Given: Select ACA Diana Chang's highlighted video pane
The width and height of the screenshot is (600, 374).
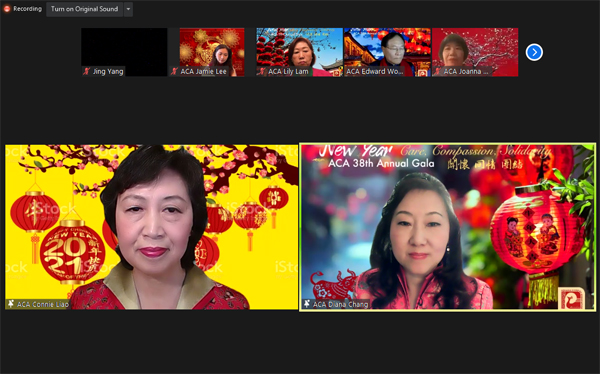Looking at the screenshot, I should (447, 227).
